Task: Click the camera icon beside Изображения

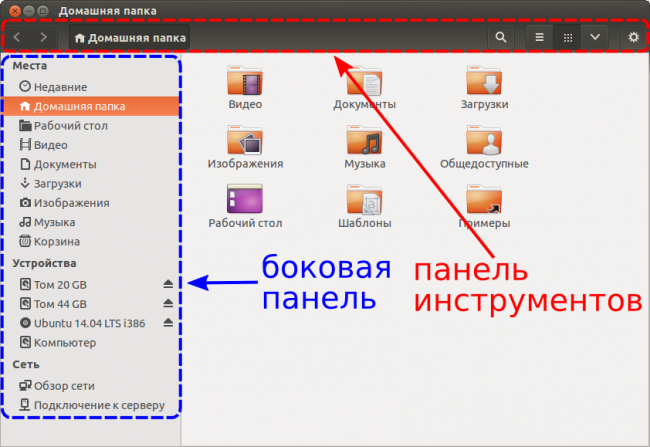Action: tap(25, 202)
